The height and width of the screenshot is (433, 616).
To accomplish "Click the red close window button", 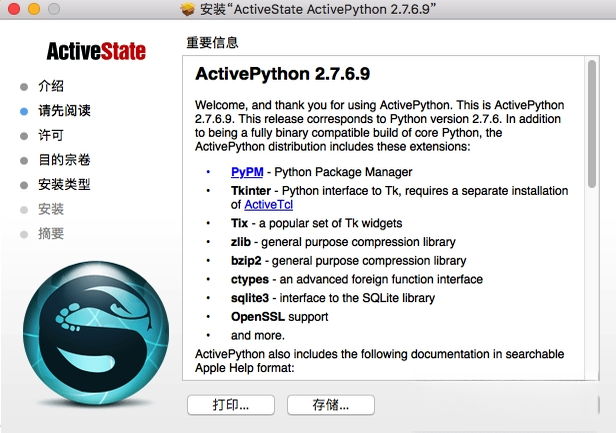I will [x=14, y=9].
